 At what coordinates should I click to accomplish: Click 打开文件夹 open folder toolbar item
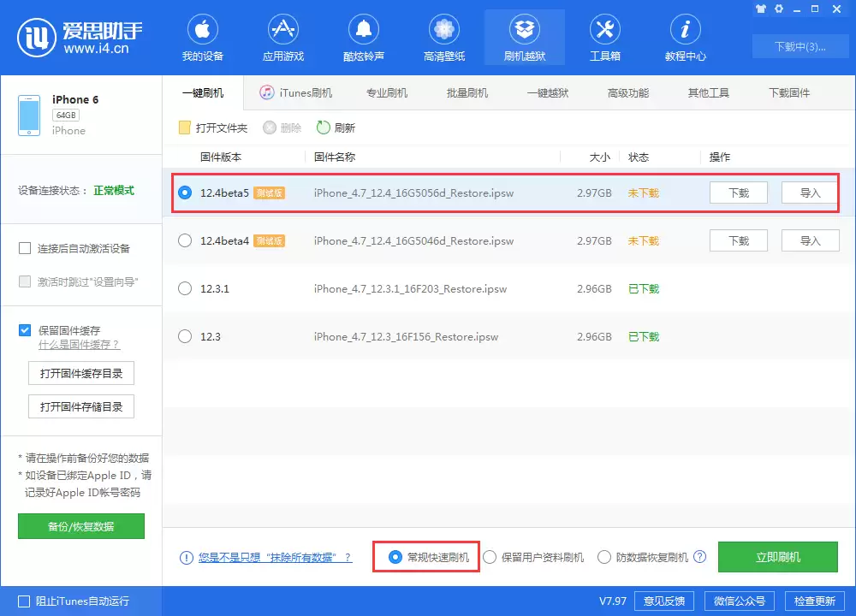[213, 127]
